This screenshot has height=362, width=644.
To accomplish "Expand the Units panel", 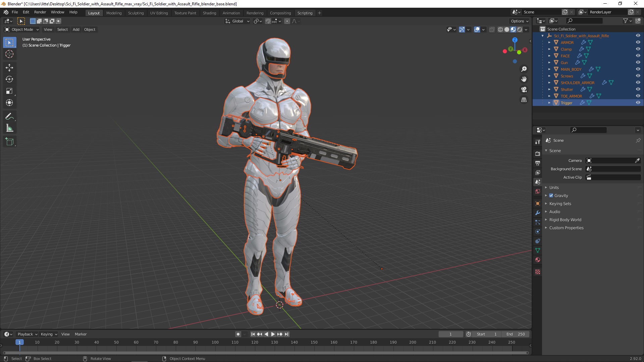I will (554, 187).
